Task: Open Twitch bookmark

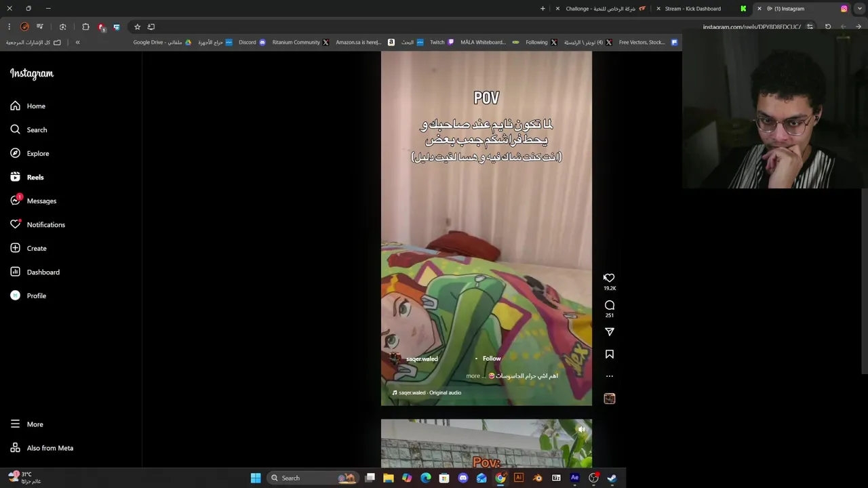Action: pyautogui.click(x=442, y=42)
